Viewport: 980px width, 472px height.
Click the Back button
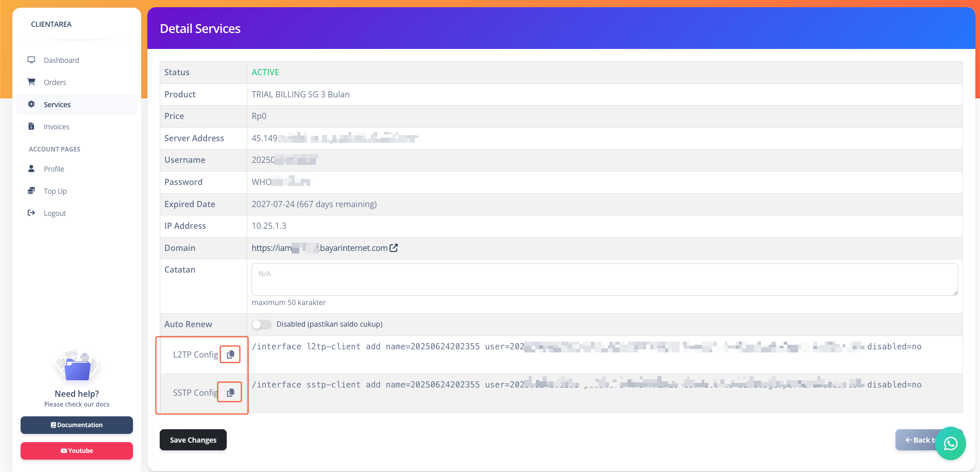[x=917, y=440]
